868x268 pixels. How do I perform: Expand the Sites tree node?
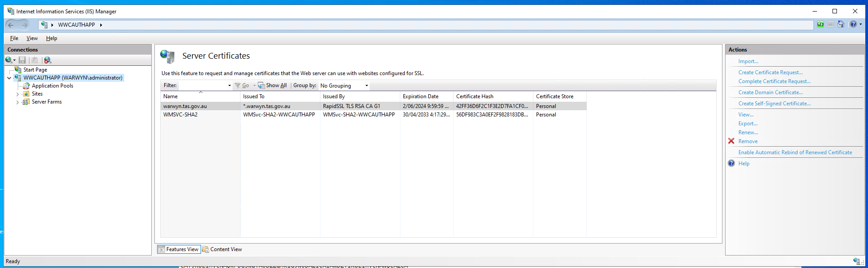(x=18, y=94)
